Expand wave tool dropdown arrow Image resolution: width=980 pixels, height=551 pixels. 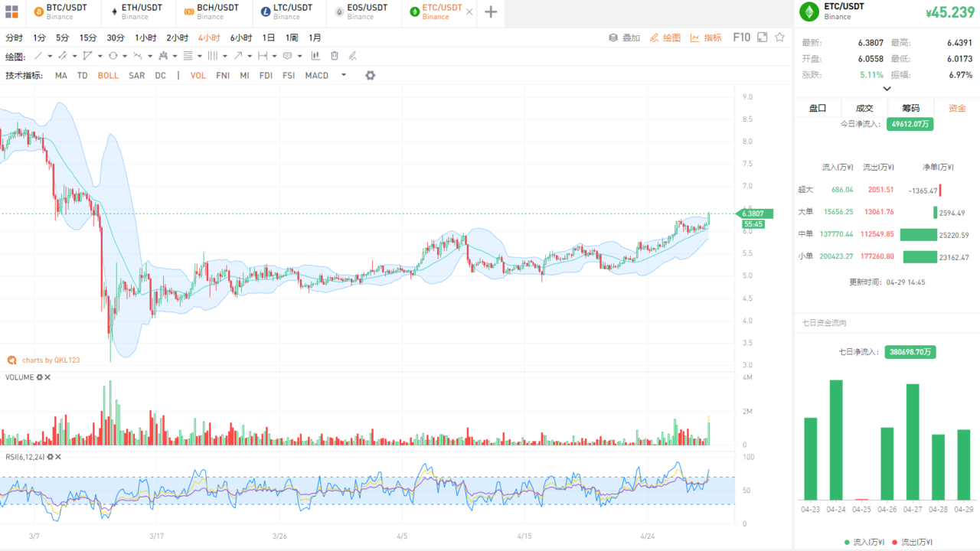coord(150,56)
